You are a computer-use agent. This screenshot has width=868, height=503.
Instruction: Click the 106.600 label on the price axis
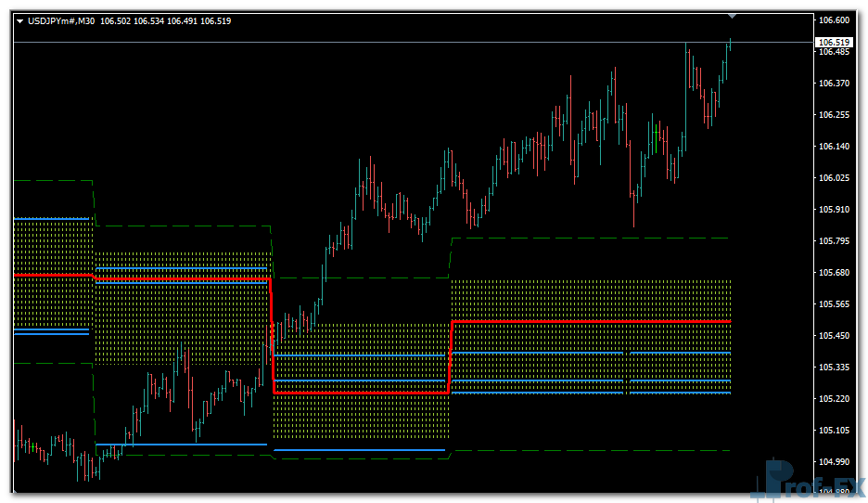coord(834,20)
